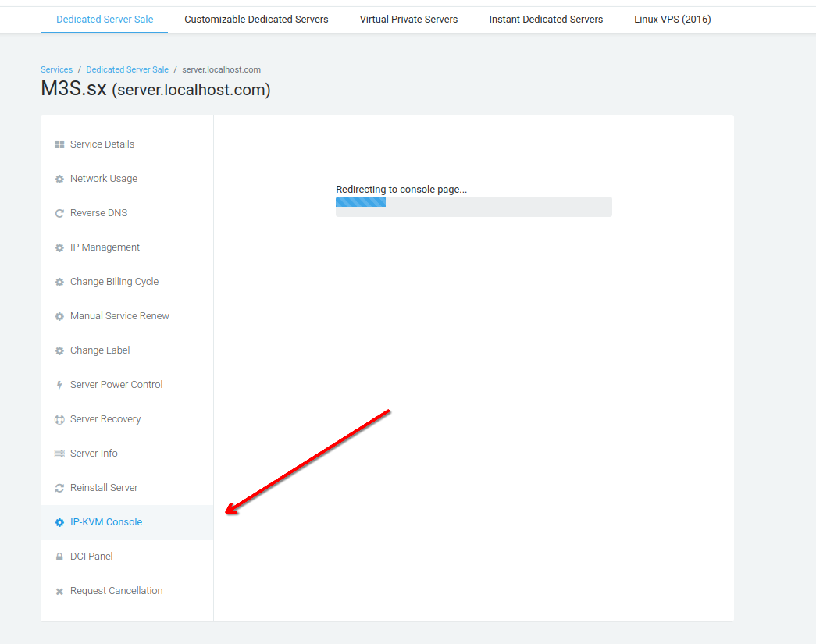Click the Services breadcrumb link
This screenshot has height=644, width=816.
[56, 69]
